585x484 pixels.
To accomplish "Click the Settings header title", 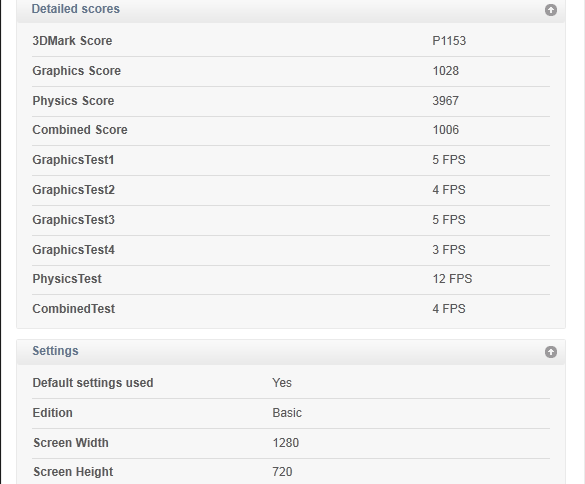I will (x=55, y=351).
